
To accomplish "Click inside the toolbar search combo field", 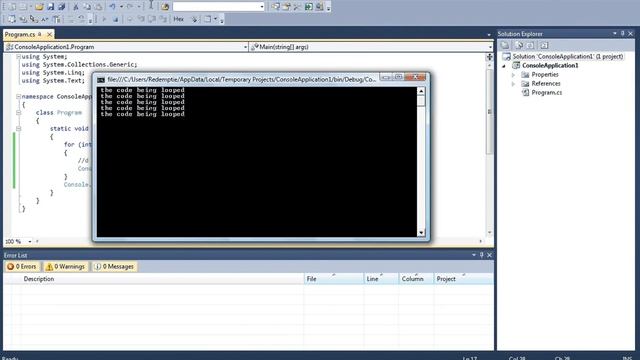I will 216,7.
